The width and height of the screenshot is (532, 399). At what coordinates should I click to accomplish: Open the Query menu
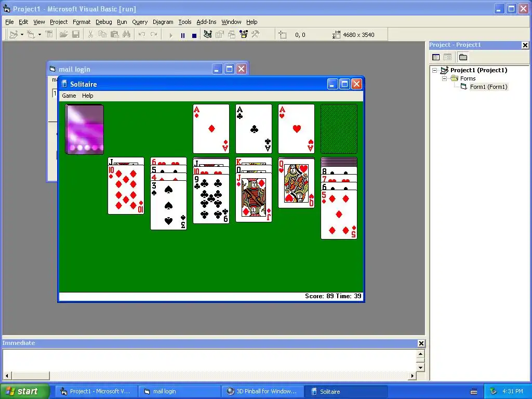pyautogui.click(x=140, y=22)
